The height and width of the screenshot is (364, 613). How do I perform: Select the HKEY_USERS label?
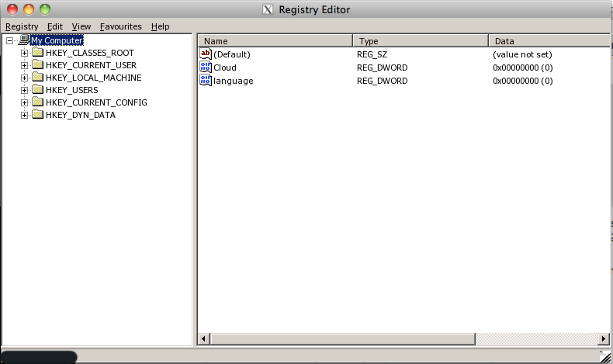pos(72,90)
